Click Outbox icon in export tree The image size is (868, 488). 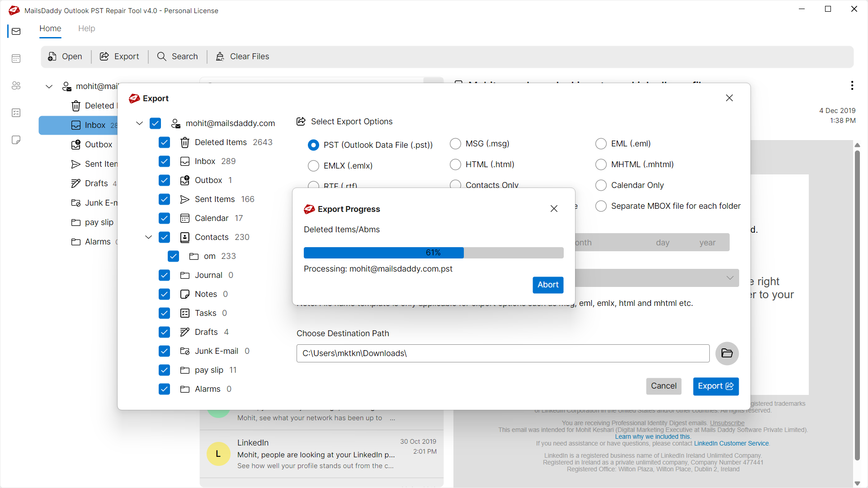coord(185,180)
